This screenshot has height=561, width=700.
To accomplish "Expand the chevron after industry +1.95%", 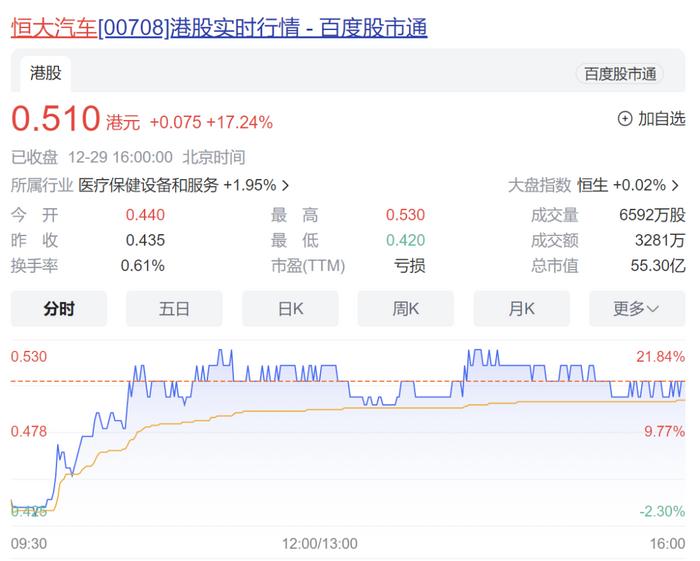I will [286, 185].
